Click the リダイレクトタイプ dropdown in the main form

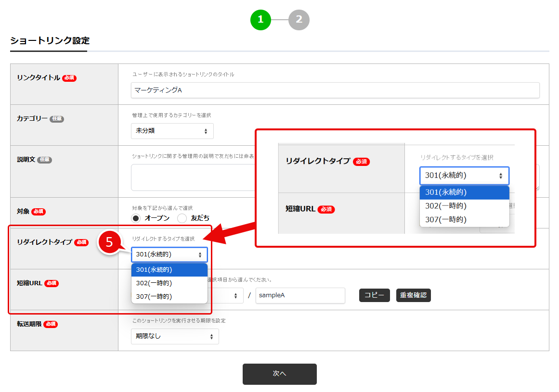point(169,254)
